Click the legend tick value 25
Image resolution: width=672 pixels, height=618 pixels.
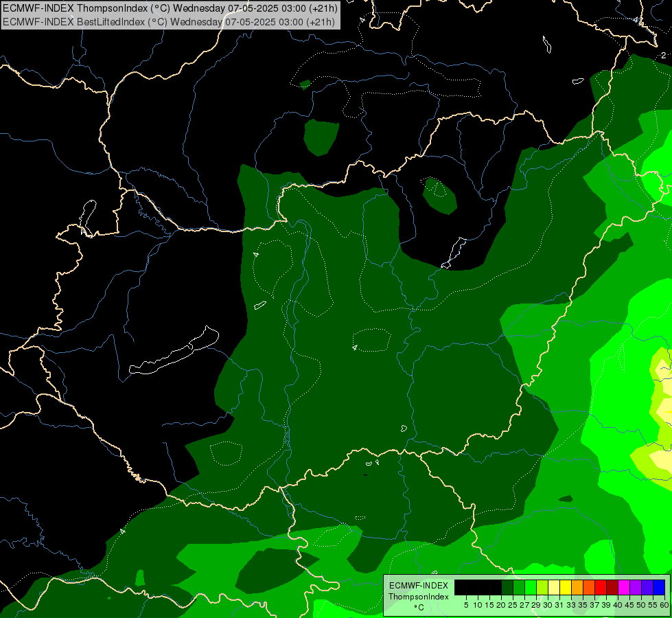coord(513,605)
